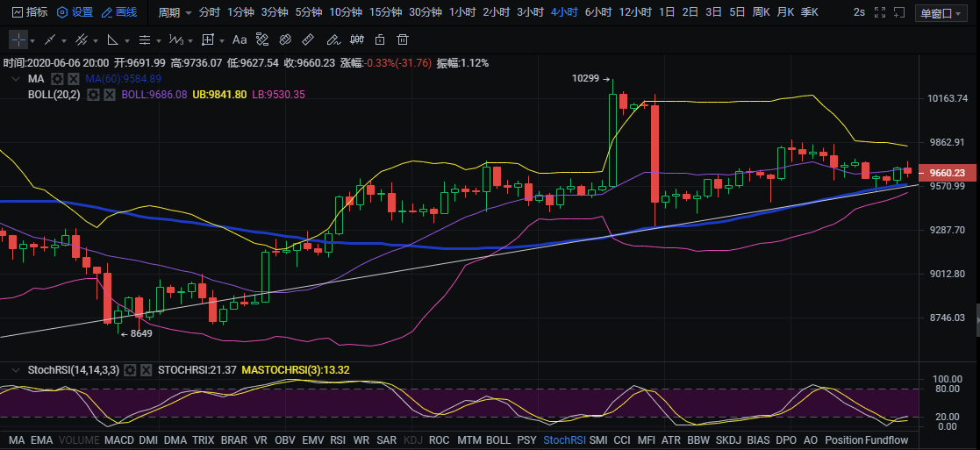Select the trend line drawing tool
This screenshot has width=980, height=450.
pos(50,40)
